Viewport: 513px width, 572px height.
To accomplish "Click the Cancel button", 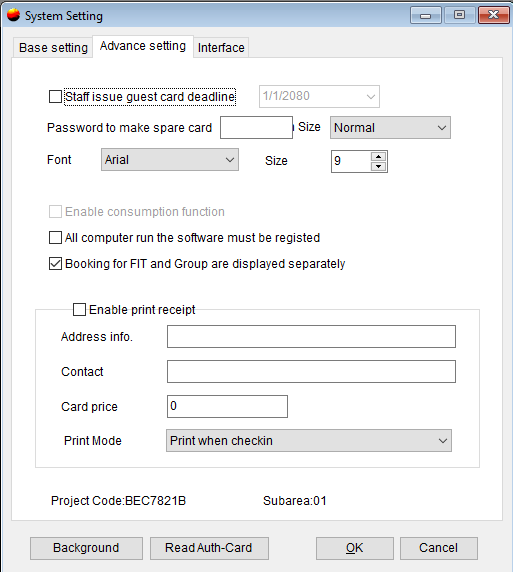I will click(439, 548).
